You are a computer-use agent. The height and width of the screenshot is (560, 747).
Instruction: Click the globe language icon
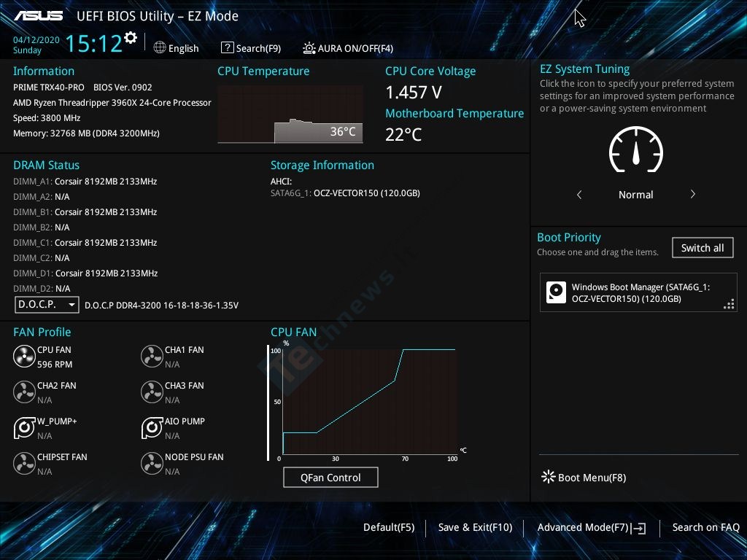160,47
